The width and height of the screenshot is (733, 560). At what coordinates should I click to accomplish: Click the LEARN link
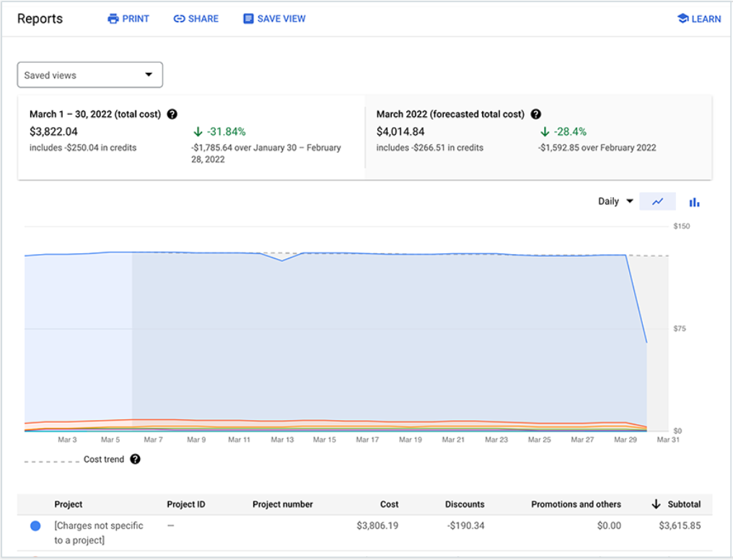[x=706, y=19]
